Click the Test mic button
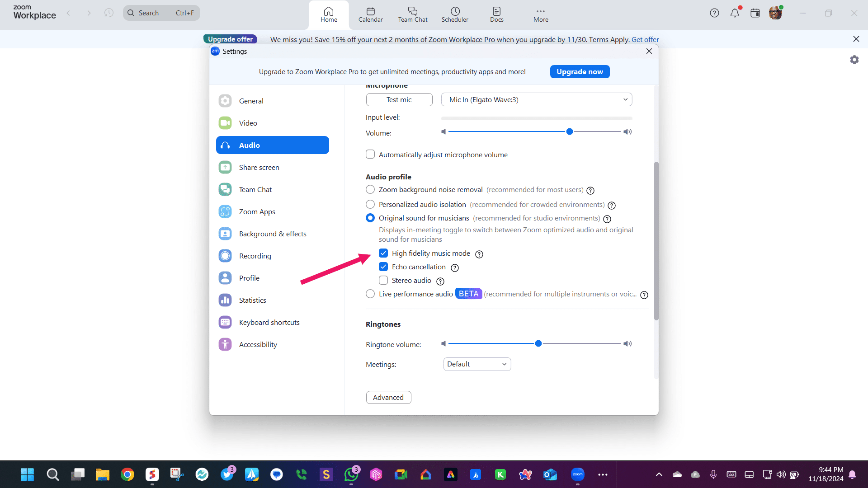 pos(399,99)
